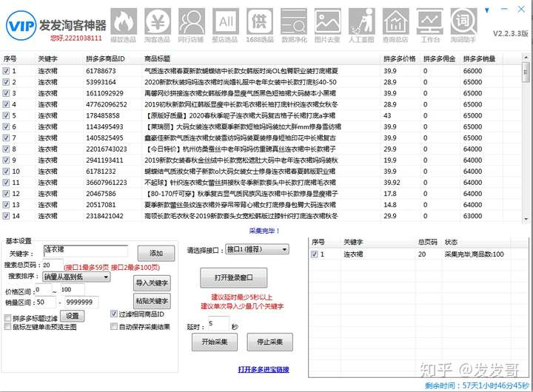
Task: Open the blue triangle menu near minimize
Action: click(487, 10)
